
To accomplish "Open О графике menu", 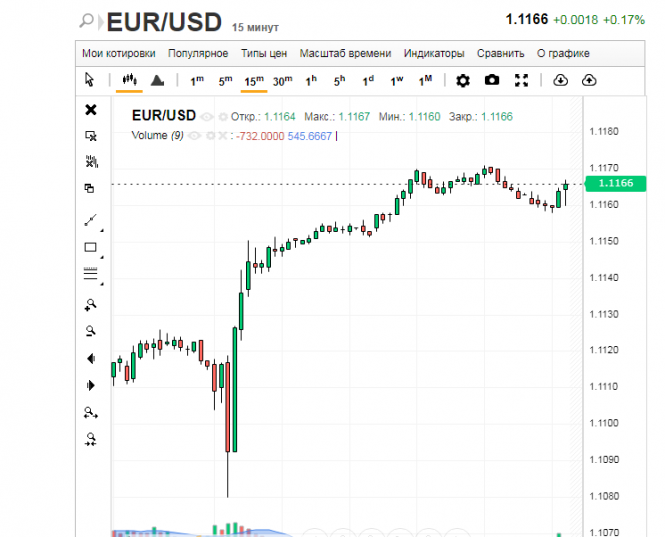I will point(563,53).
